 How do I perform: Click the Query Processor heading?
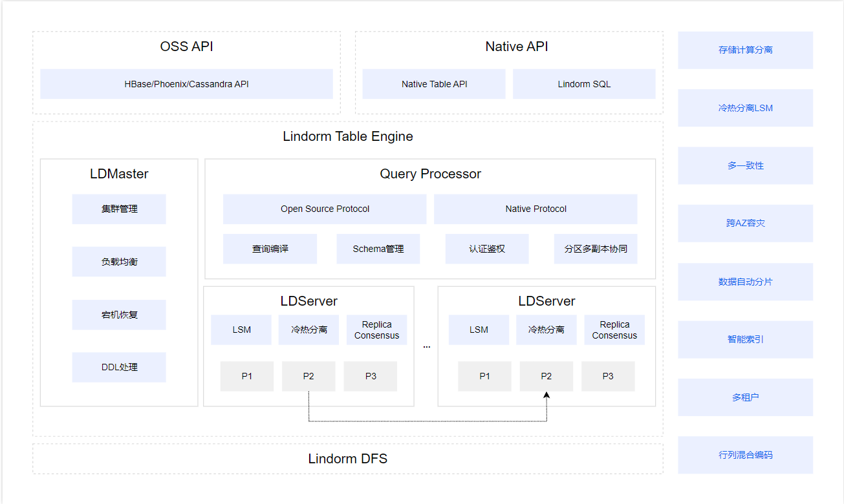(x=430, y=174)
